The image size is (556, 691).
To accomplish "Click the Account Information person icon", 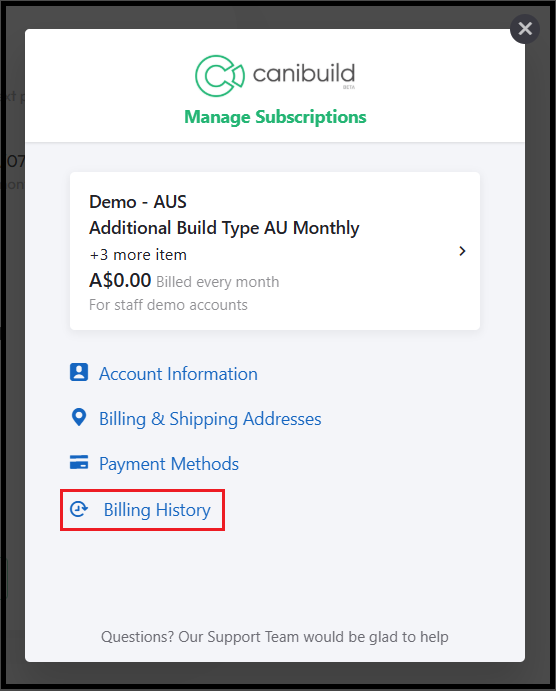I will pyautogui.click(x=79, y=372).
